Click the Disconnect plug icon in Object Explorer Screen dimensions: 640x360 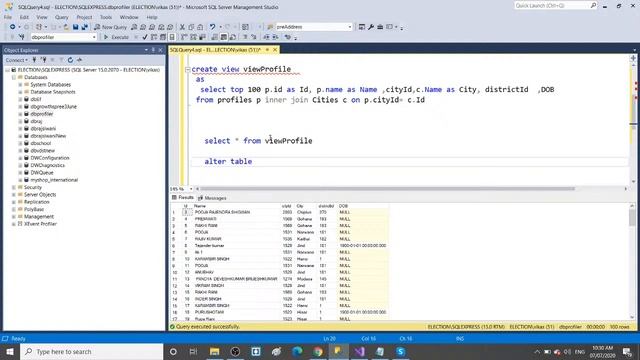point(43,60)
